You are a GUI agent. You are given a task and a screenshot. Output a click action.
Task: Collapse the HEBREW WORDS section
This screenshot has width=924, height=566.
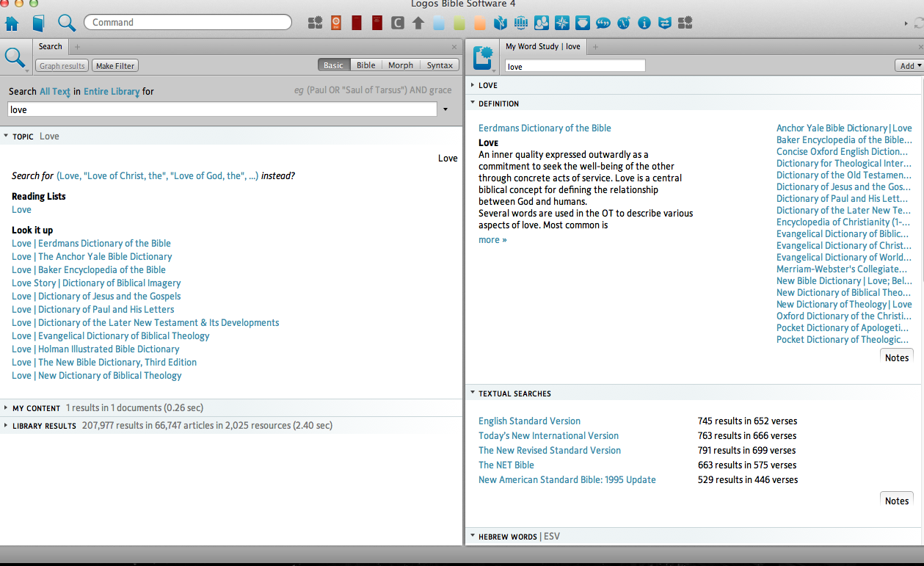[473, 537]
